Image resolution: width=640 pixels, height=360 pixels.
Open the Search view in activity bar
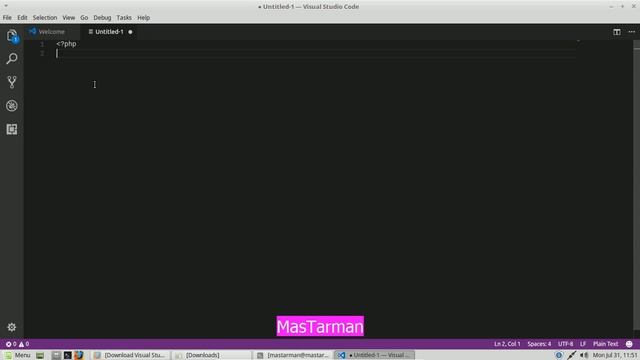[x=12, y=59]
